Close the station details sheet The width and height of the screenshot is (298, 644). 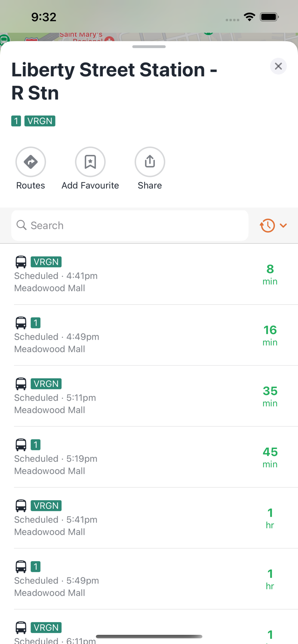(278, 66)
